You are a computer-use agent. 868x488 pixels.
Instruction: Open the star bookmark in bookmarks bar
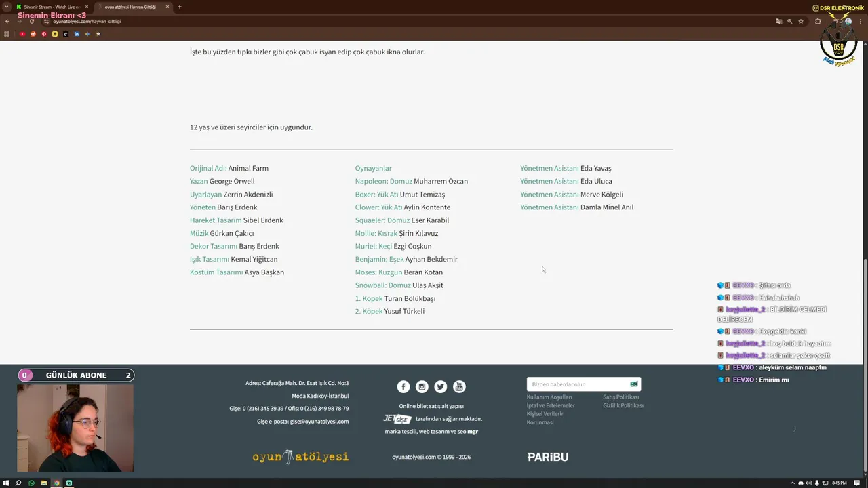(x=98, y=34)
